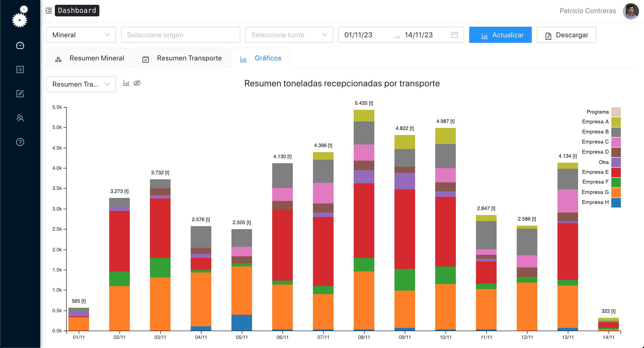Click user name Patricio Contreras

click(x=588, y=11)
